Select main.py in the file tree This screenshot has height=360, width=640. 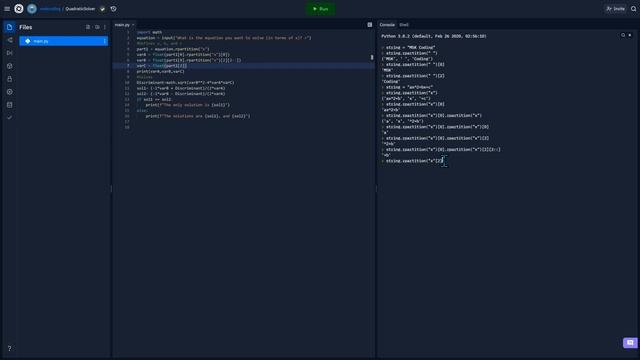(64, 41)
